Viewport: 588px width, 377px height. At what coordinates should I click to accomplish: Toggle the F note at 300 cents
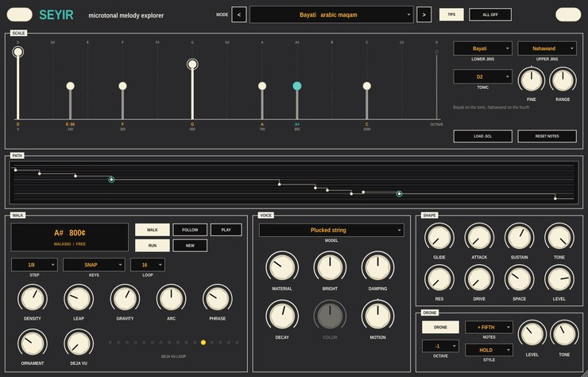click(x=122, y=86)
